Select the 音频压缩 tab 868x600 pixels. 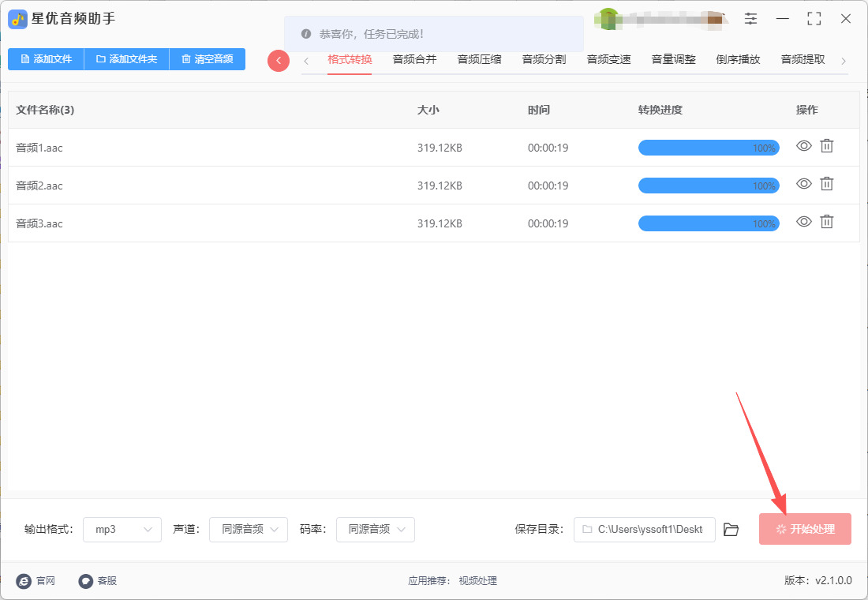tap(479, 59)
